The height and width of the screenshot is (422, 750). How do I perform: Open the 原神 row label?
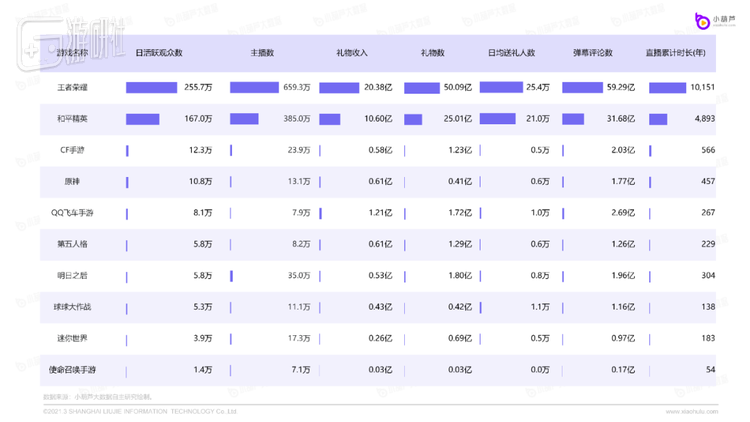(x=72, y=181)
